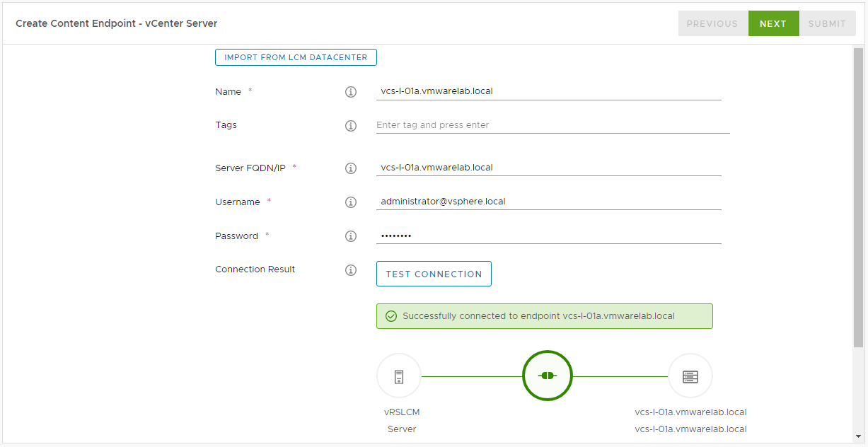Select the Server FQDN/IP input

548,168
